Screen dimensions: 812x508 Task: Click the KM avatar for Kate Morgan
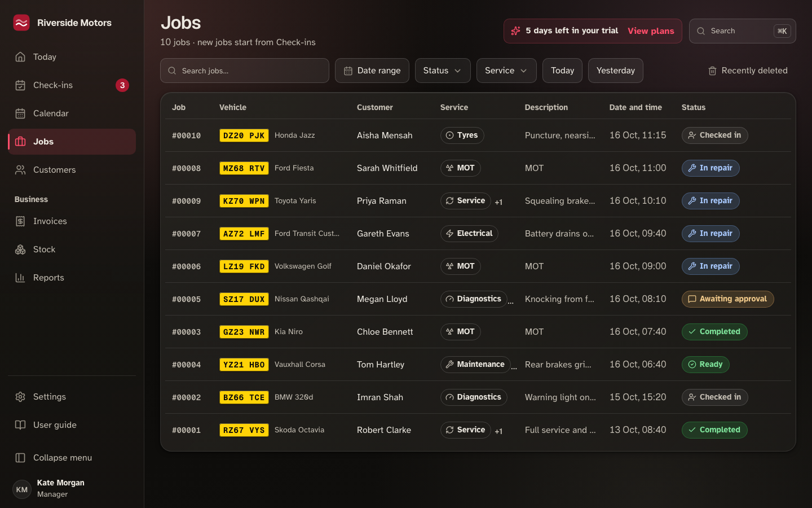pos(22,489)
